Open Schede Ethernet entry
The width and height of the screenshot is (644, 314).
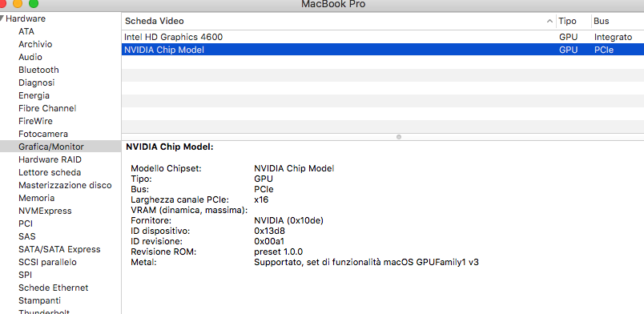point(54,288)
